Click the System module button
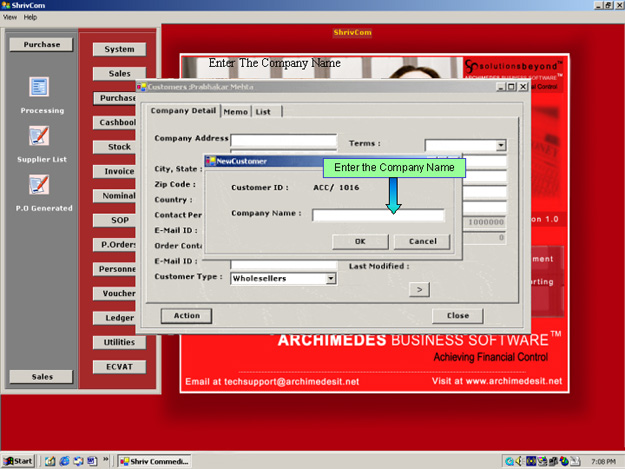This screenshot has width=625, height=469. (119, 49)
